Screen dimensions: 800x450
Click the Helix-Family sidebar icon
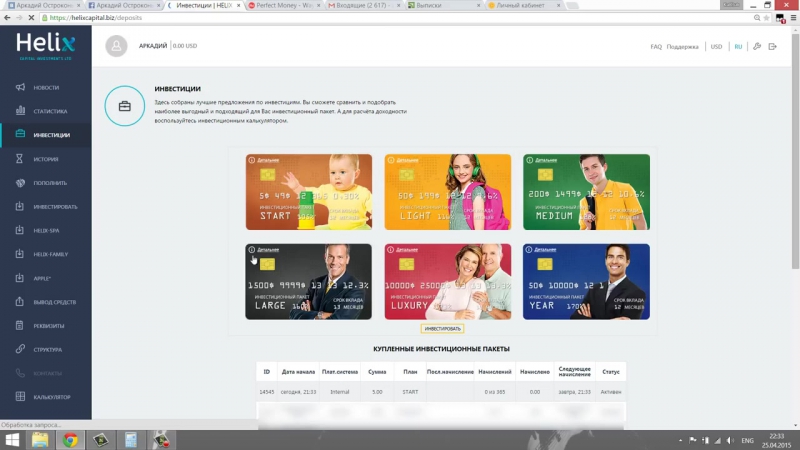click(19, 254)
